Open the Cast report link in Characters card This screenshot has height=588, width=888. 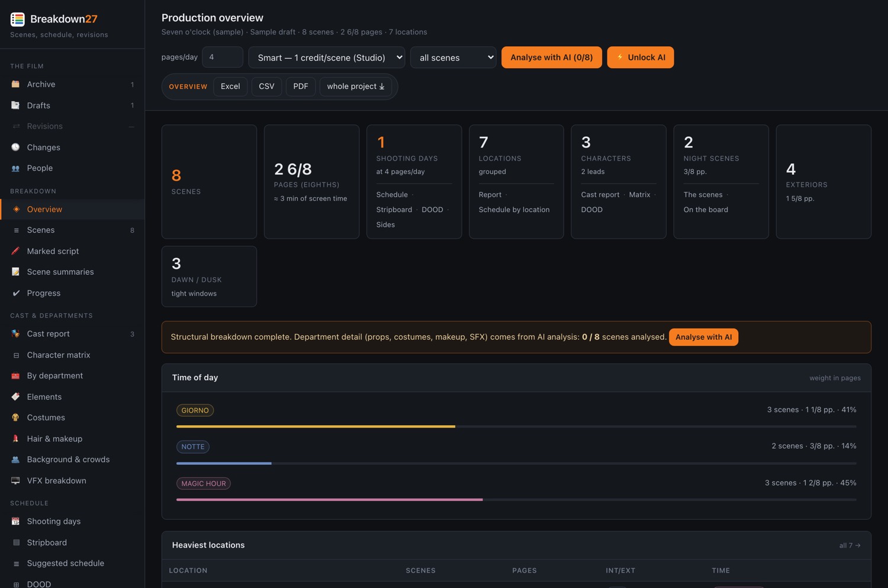pos(600,195)
